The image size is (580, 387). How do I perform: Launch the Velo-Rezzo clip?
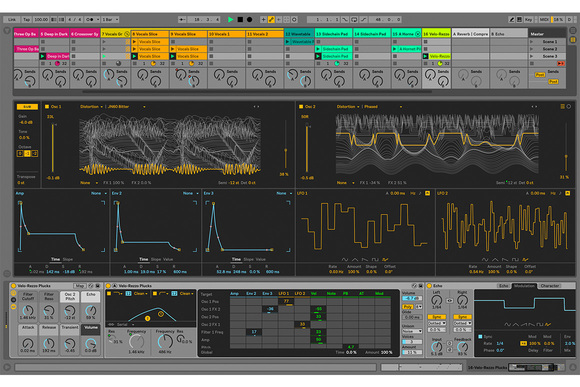coord(426,56)
